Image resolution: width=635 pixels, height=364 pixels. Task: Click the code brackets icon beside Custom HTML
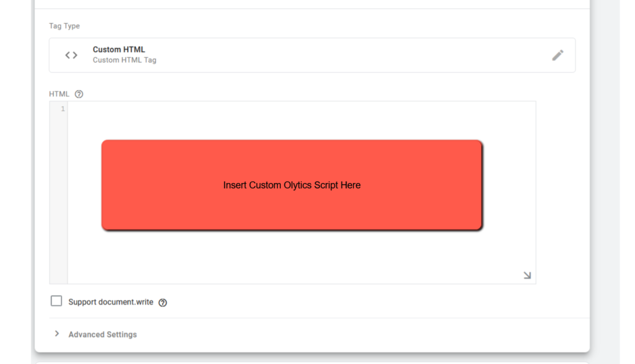pos(71,55)
